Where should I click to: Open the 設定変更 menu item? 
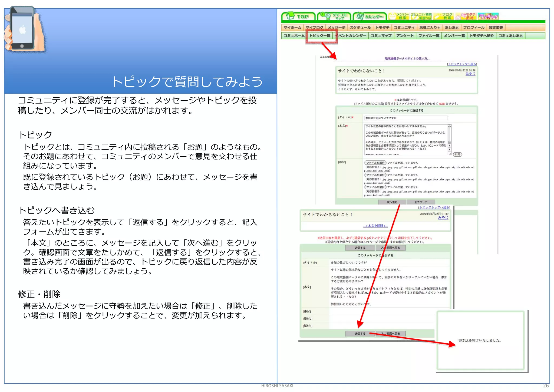click(x=496, y=28)
